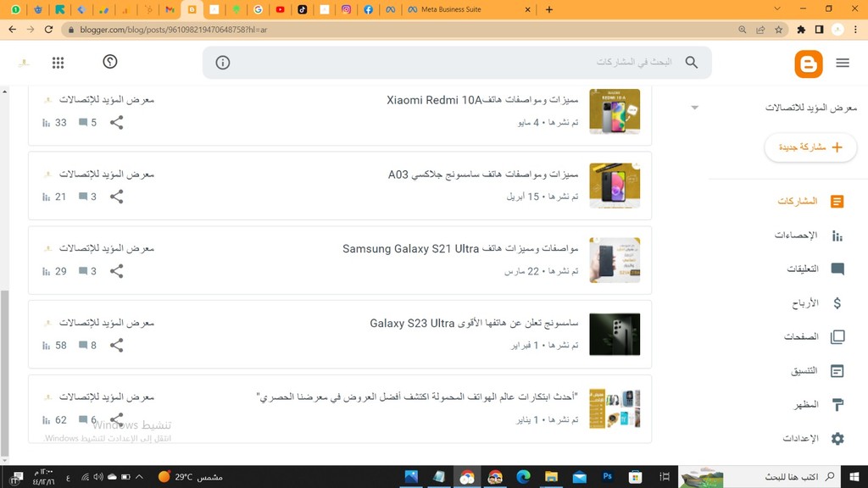View comments icon on Galaxy S21 Ultra post
This screenshot has height=488, width=868.
pyautogui.click(x=83, y=271)
